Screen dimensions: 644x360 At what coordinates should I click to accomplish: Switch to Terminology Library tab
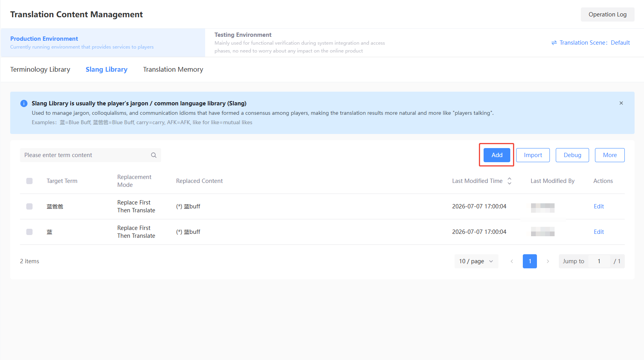[x=40, y=69]
